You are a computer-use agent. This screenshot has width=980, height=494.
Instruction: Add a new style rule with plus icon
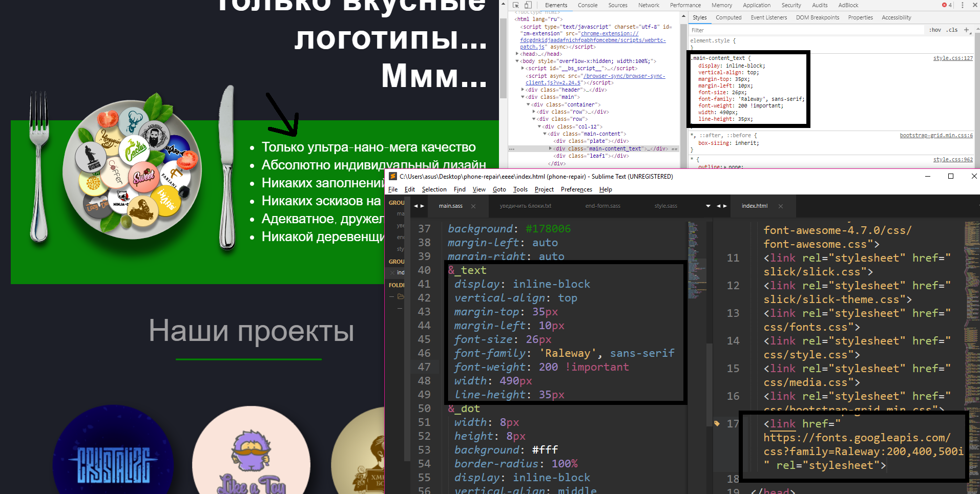coord(966,30)
